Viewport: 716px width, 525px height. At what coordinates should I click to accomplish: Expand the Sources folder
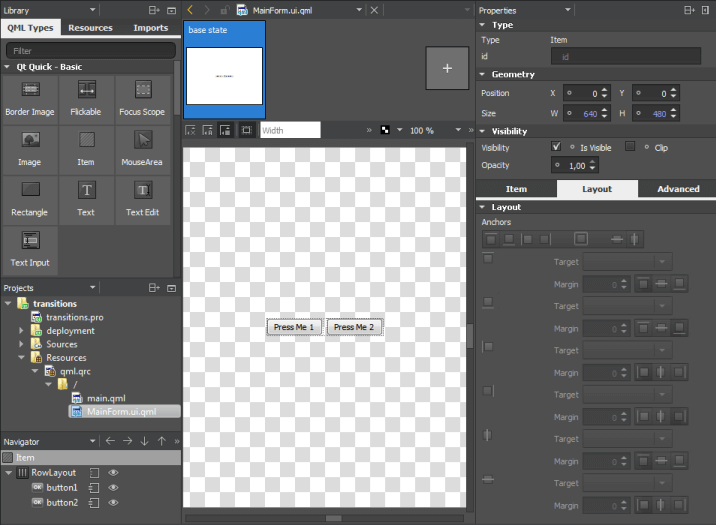(21, 344)
